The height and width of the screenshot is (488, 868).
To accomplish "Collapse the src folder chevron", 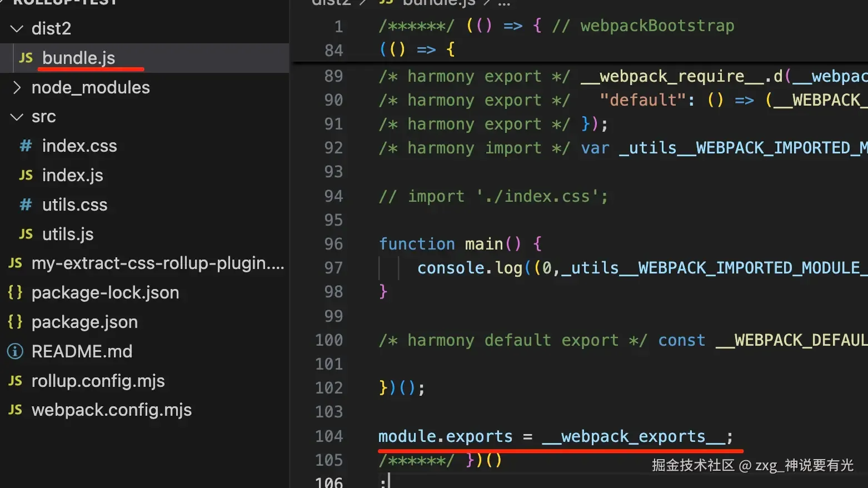I will click(17, 117).
